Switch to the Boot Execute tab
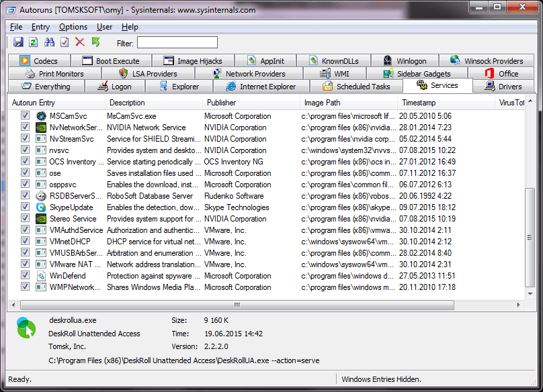543x392 pixels. (111, 61)
